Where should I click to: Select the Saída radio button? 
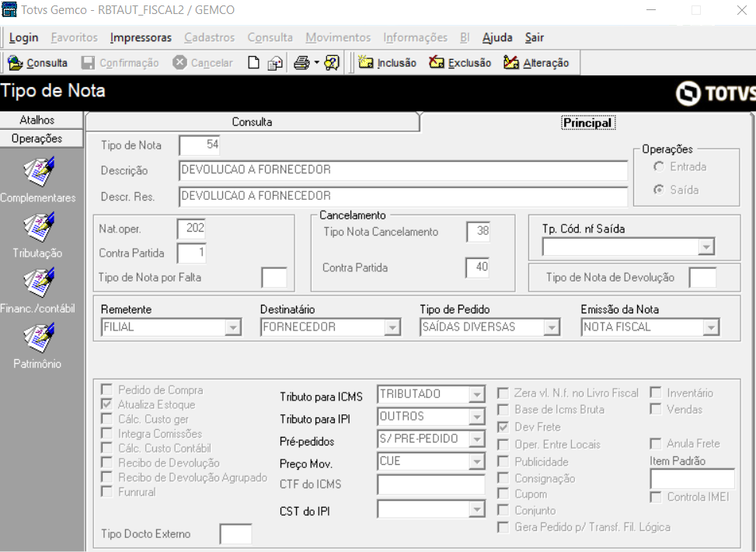tap(659, 190)
